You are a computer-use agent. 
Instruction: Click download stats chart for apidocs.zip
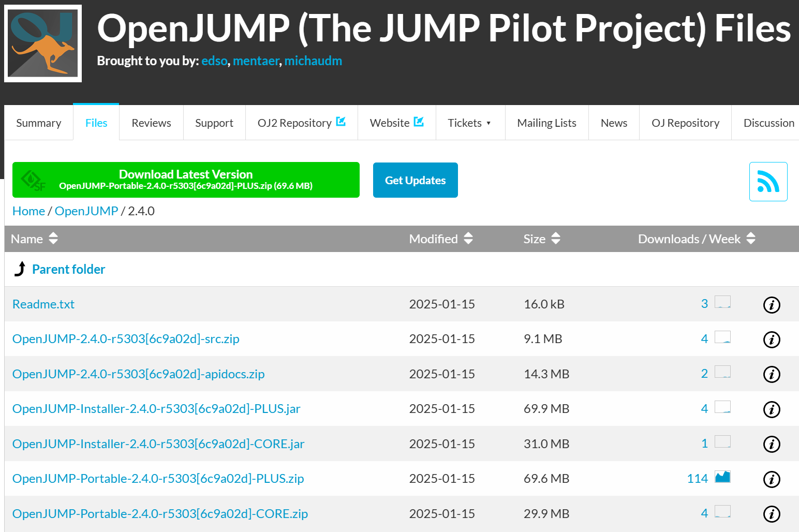(x=722, y=372)
